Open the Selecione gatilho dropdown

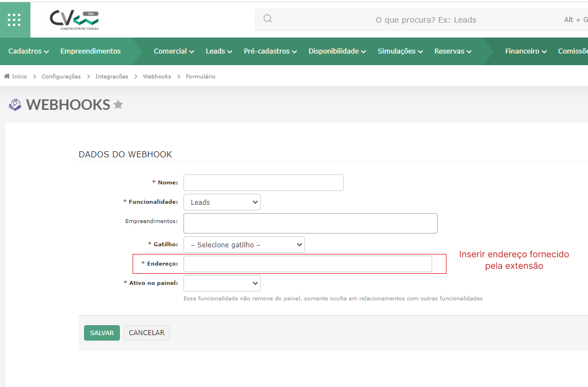(x=244, y=245)
